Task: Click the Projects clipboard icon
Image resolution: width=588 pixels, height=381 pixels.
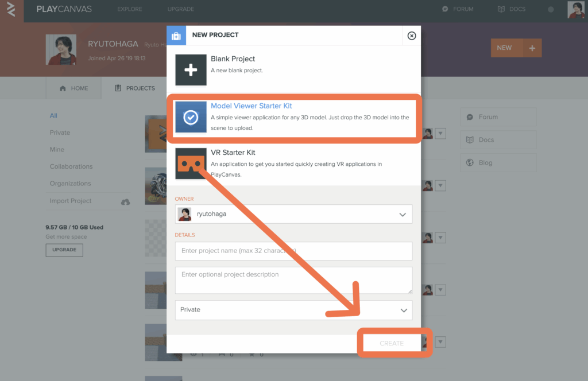Action: click(118, 88)
